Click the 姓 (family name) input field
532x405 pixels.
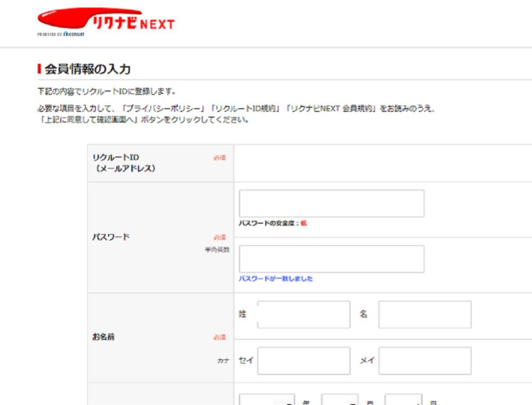pyautogui.click(x=304, y=315)
